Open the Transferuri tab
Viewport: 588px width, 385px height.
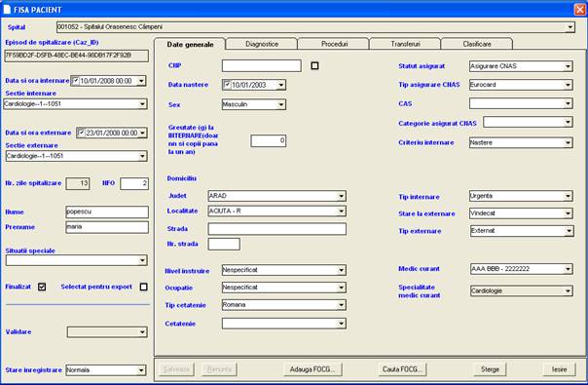click(x=405, y=44)
